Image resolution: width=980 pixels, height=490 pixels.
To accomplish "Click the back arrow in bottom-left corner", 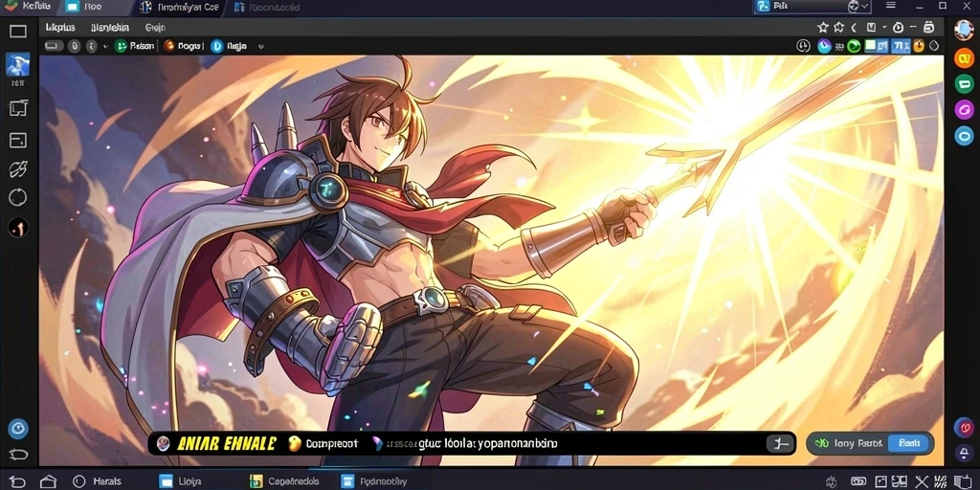I will coord(17,481).
